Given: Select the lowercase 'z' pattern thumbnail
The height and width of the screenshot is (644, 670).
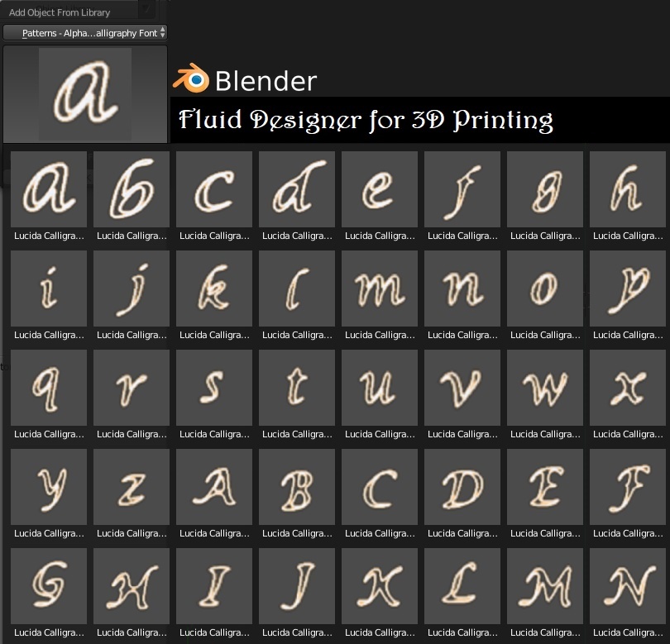Looking at the screenshot, I should click(132, 487).
